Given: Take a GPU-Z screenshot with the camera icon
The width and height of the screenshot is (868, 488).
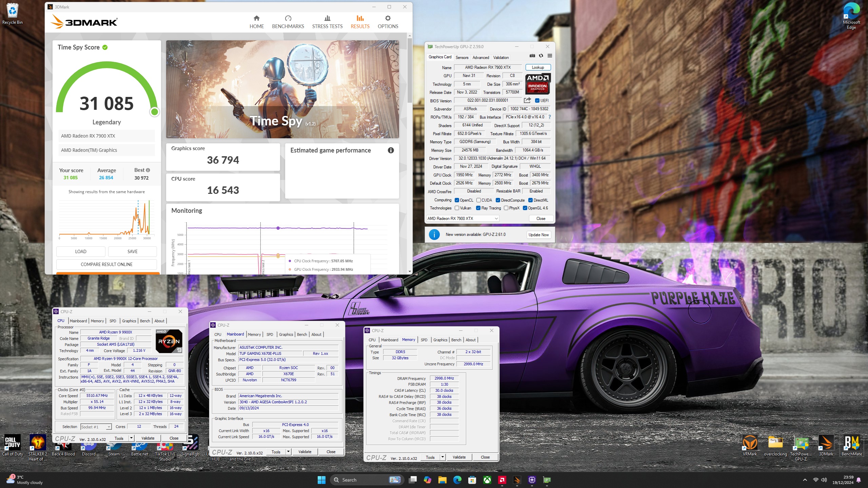Looking at the screenshot, I should click(x=532, y=56).
